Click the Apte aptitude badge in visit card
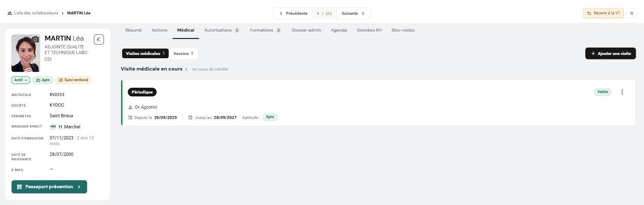This screenshot has height=205, width=644. 270,117
